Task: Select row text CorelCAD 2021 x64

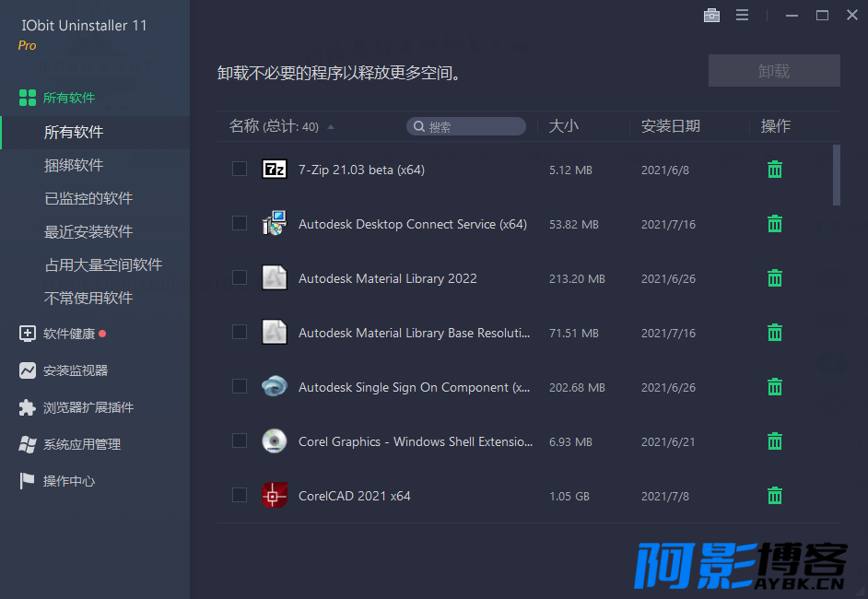Action: point(354,496)
